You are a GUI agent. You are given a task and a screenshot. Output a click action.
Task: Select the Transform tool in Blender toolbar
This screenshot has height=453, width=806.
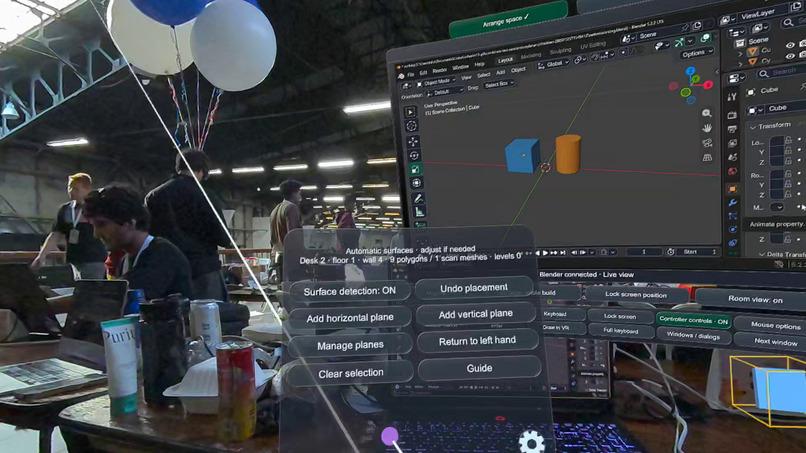(416, 183)
